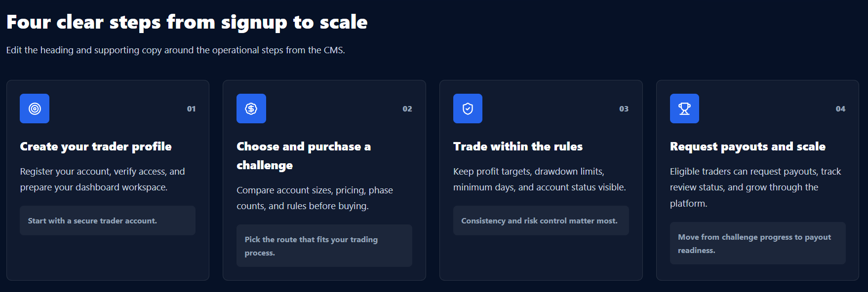Screen dimensions: 868x292
Task: Click 'Pick the route that fits' note box
Action: (324, 246)
